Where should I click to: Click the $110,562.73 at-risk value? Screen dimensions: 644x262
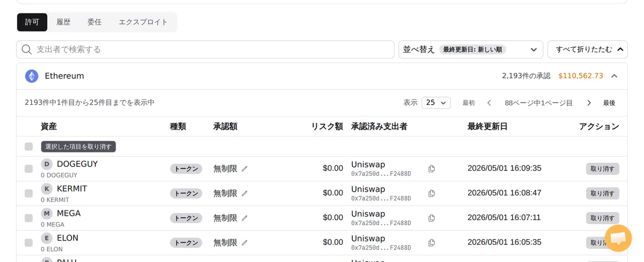click(x=581, y=76)
